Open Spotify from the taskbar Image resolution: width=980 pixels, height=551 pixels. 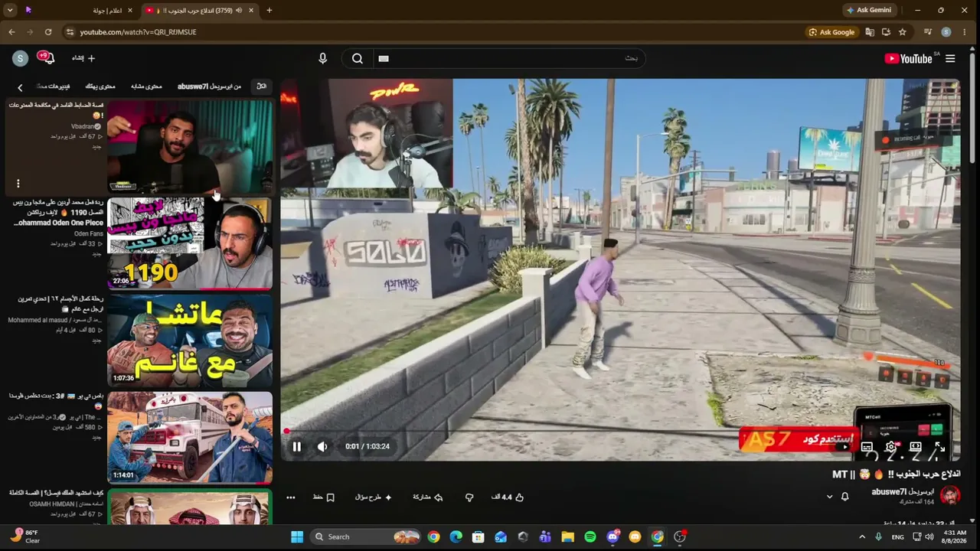pyautogui.click(x=590, y=536)
